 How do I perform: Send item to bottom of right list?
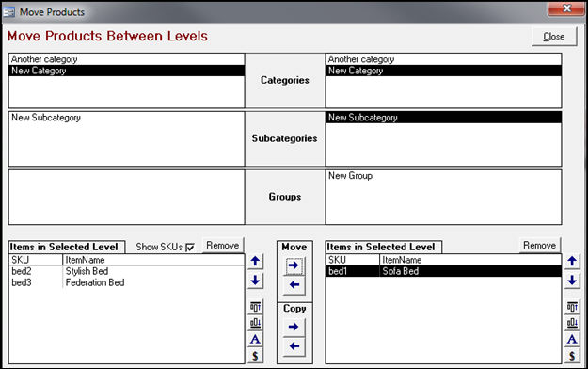pyautogui.click(x=572, y=323)
